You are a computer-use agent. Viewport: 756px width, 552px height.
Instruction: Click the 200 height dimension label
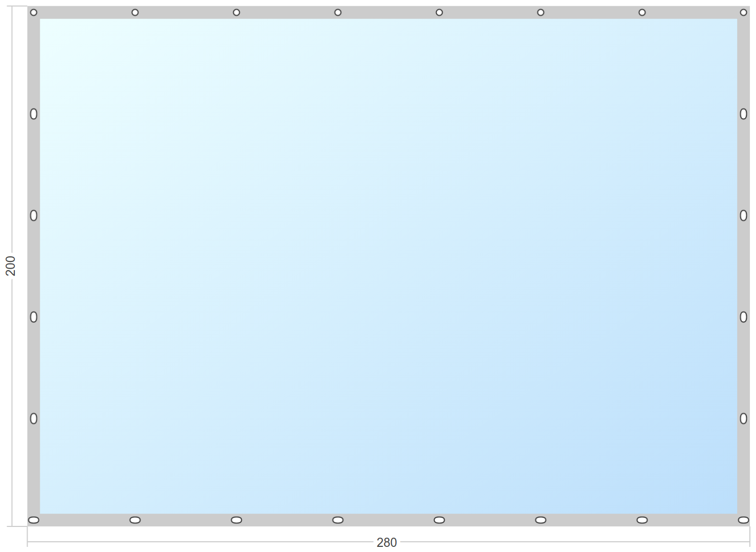[11, 266]
